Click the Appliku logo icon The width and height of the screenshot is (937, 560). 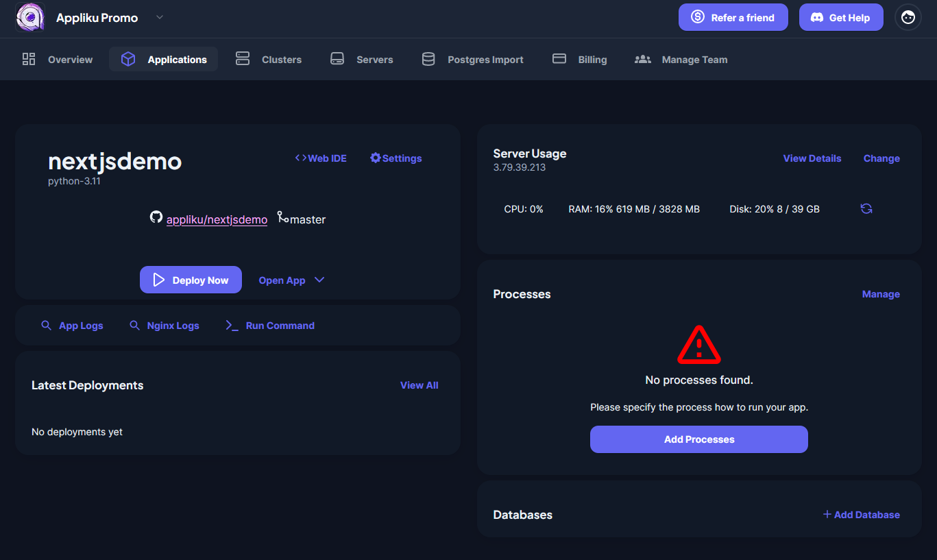tap(30, 17)
